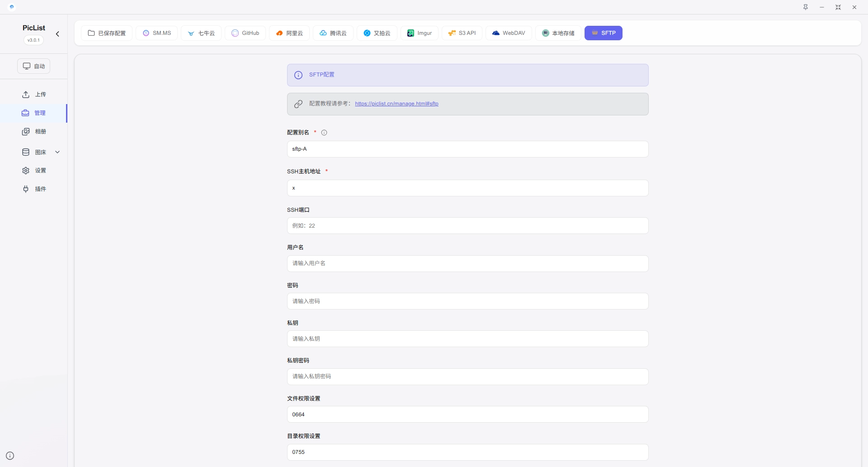The image size is (868, 467).
Task: Click the 目录权限设置 field with 0755
Action: 468,452
